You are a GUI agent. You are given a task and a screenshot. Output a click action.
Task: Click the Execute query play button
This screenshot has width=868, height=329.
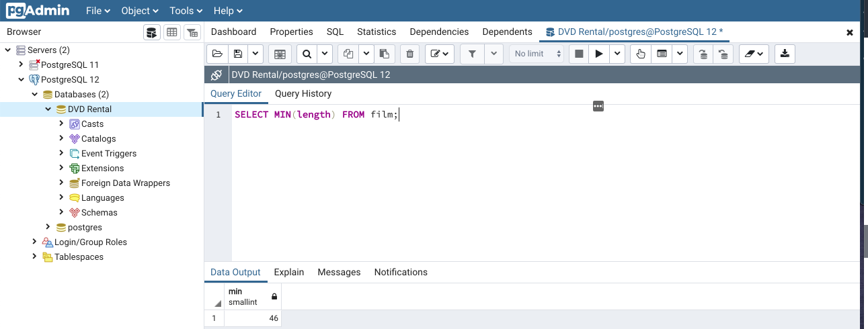(x=598, y=54)
